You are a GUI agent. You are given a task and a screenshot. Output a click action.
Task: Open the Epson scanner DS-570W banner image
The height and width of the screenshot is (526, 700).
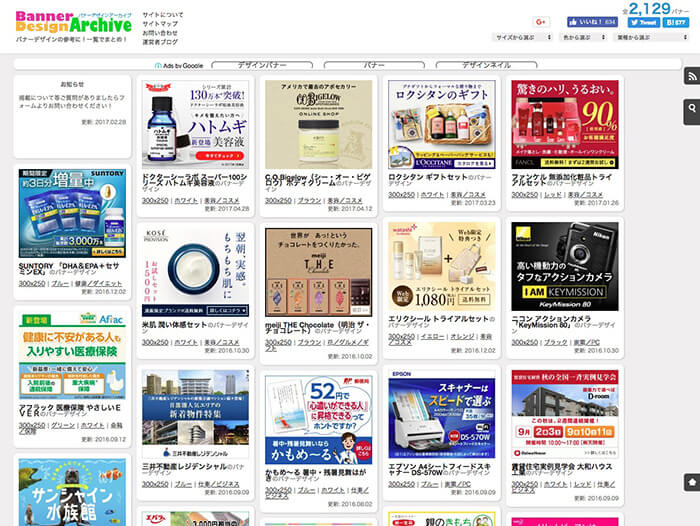coord(442,414)
